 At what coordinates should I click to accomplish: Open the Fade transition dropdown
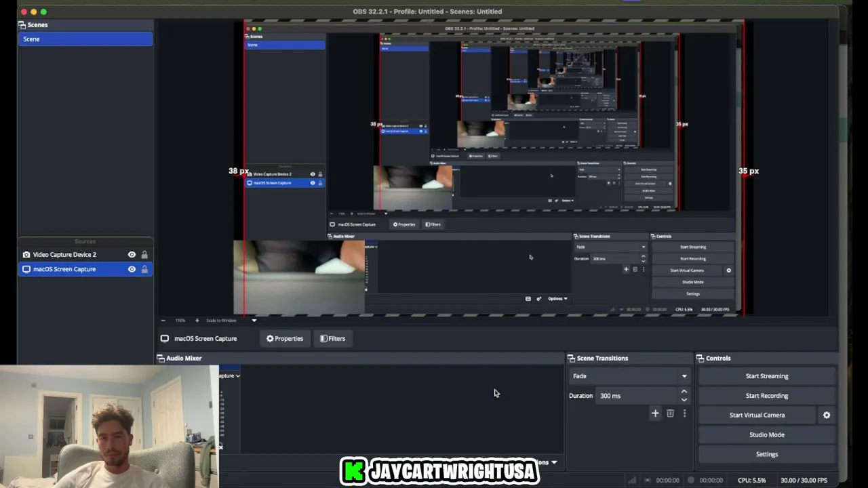click(x=629, y=376)
